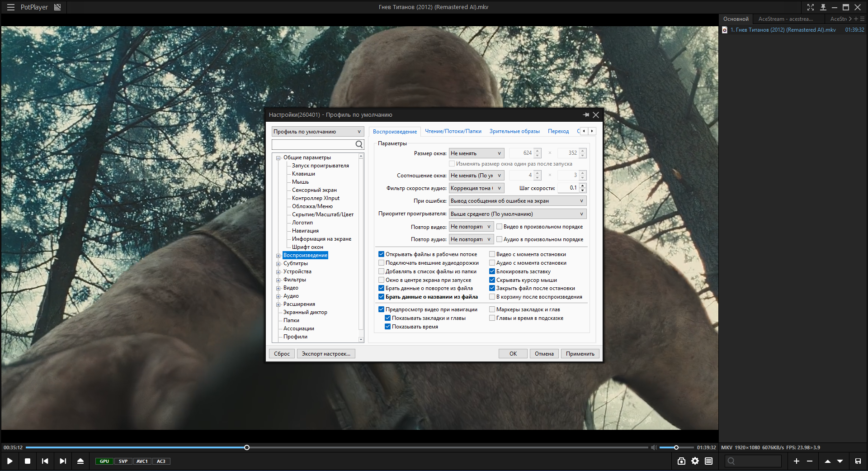868x471 pixels.
Task: Enable 'Видео в произвольном порядке' checkbox
Action: 500,227
